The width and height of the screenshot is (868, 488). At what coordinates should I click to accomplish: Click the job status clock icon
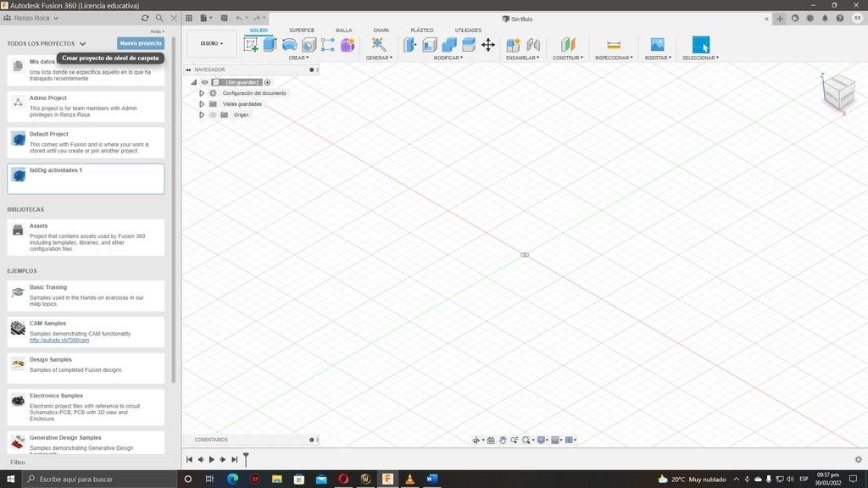[810, 19]
